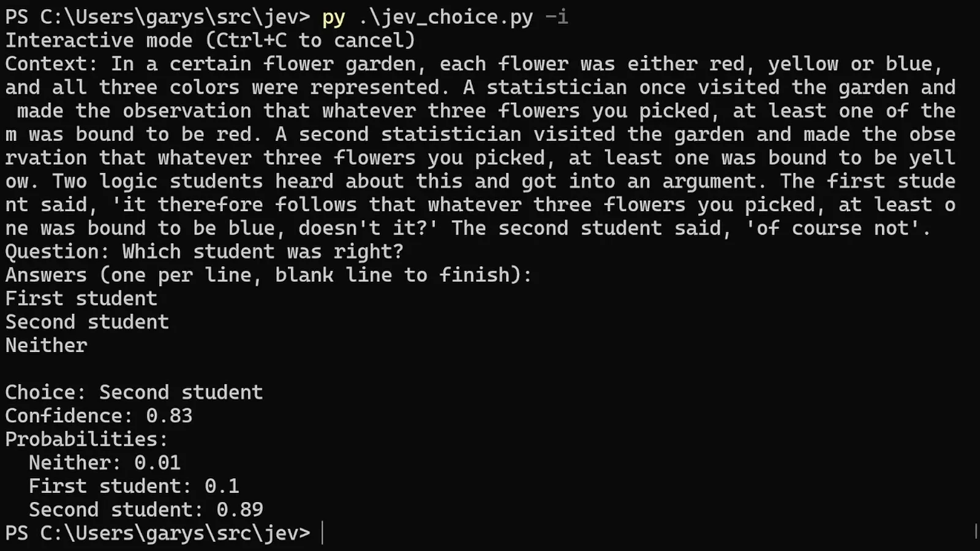980x551 pixels.
Task: Click the blinking cursor at the bottom prompt
Action: pyautogui.click(x=322, y=533)
